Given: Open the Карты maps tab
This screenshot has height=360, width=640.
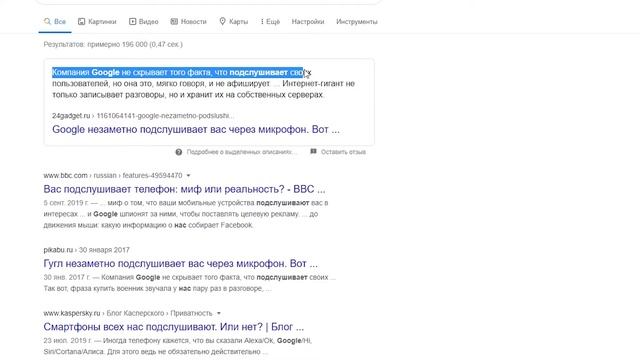Looking at the screenshot, I should coord(234,22).
